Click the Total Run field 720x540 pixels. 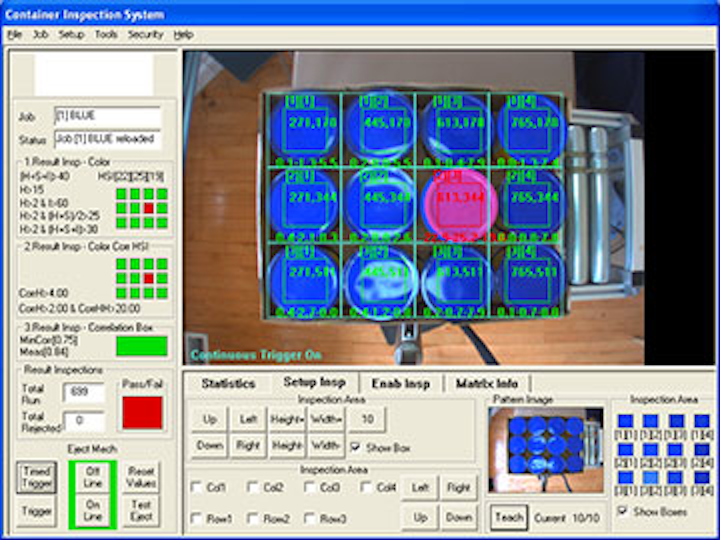coord(84,392)
